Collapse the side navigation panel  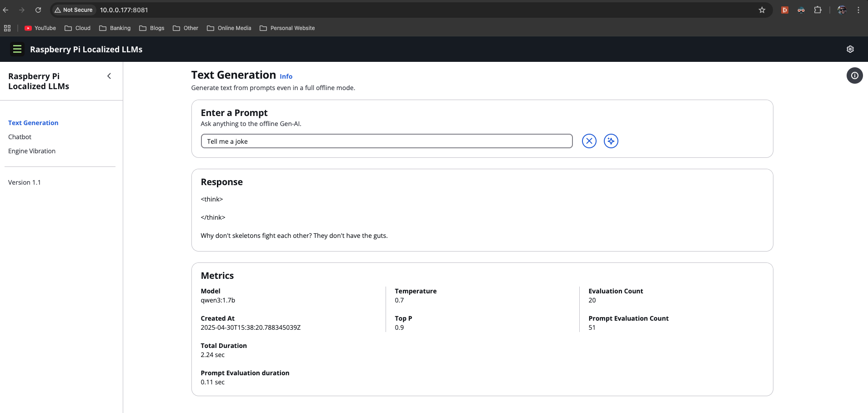pos(109,76)
